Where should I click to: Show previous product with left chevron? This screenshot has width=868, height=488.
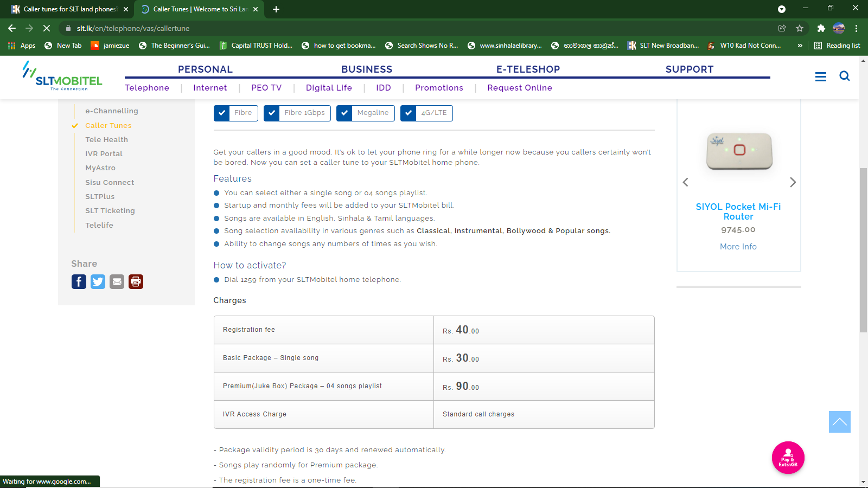click(685, 182)
